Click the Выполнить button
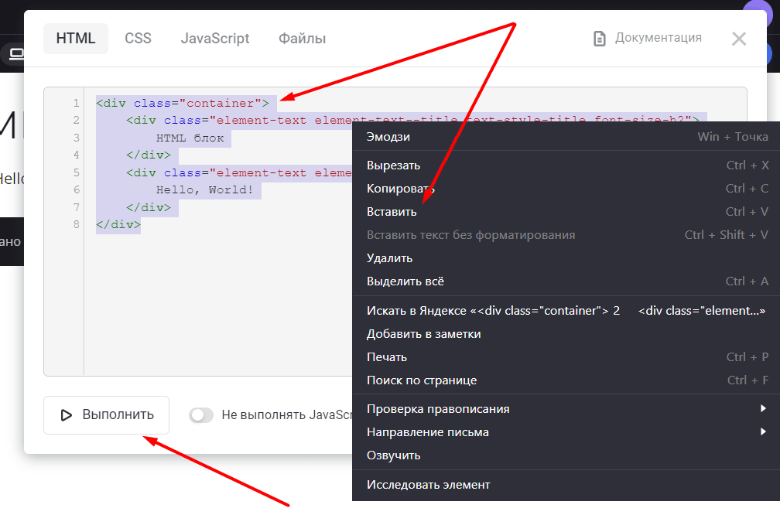The image size is (780, 532). (107, 414)
